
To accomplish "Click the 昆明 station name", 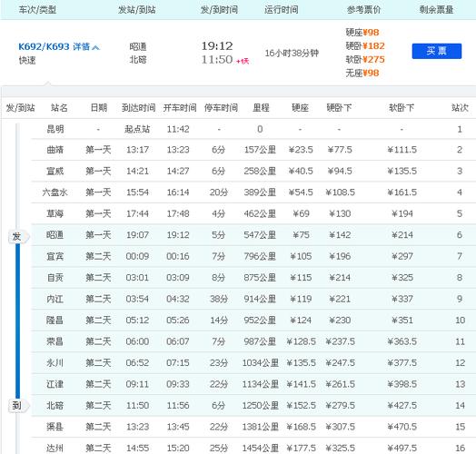I will (x=55, y=129).
